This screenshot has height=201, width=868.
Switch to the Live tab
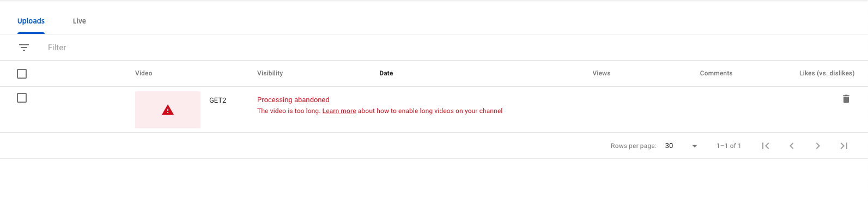(80, 21)
